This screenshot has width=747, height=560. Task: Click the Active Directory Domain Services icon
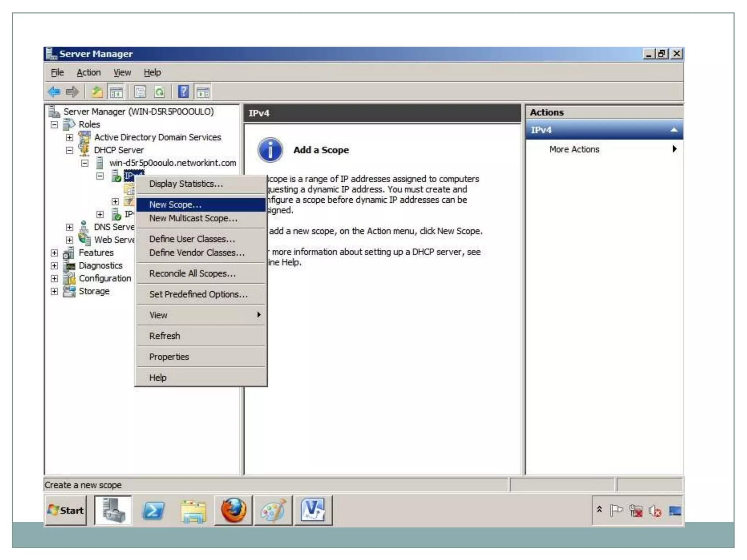(x=84, y=137)
